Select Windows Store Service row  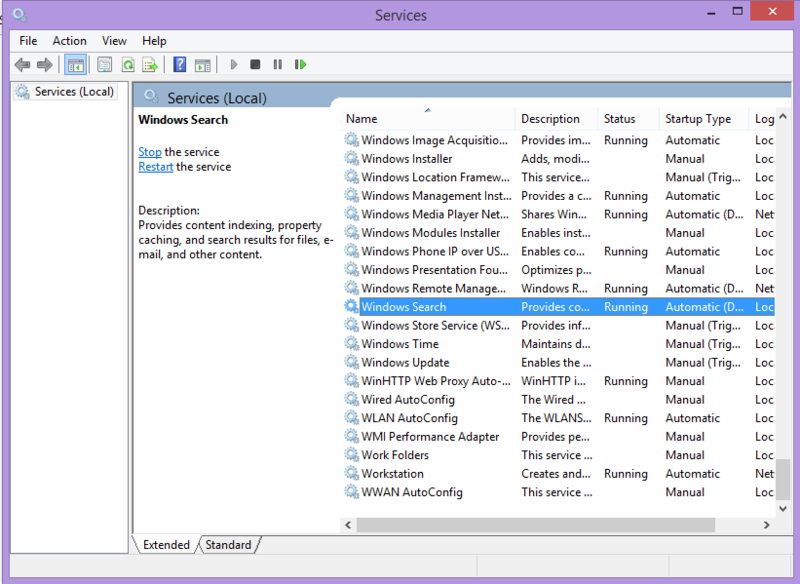(x=559, y=325)
